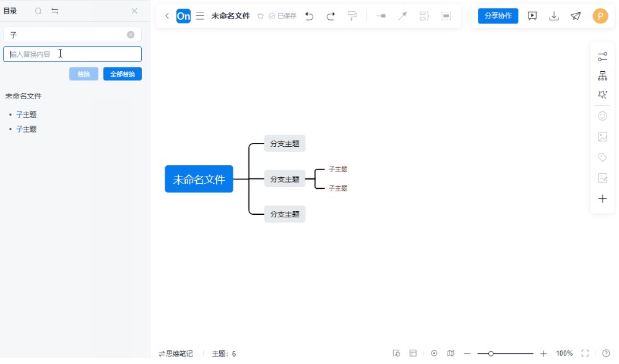Click the replace content input field
The width and height of the screenshot is (619, 364).
tap(72, 54)
